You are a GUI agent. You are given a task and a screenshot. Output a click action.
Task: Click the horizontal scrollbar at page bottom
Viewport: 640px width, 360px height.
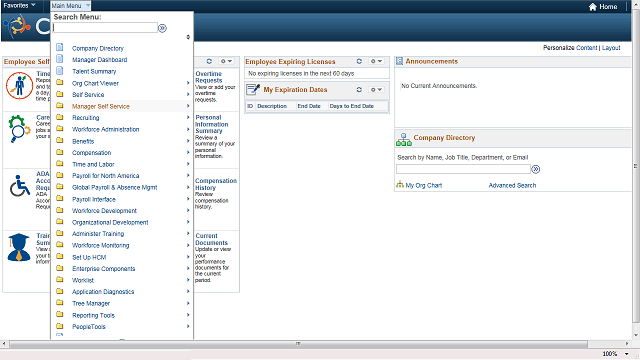coord(298,344)
